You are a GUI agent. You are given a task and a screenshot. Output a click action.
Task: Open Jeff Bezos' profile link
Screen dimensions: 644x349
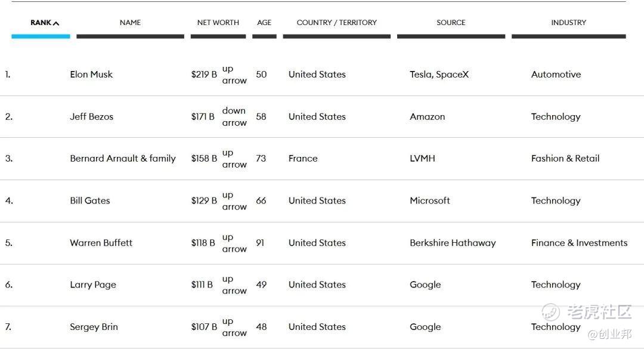(91, 117)
